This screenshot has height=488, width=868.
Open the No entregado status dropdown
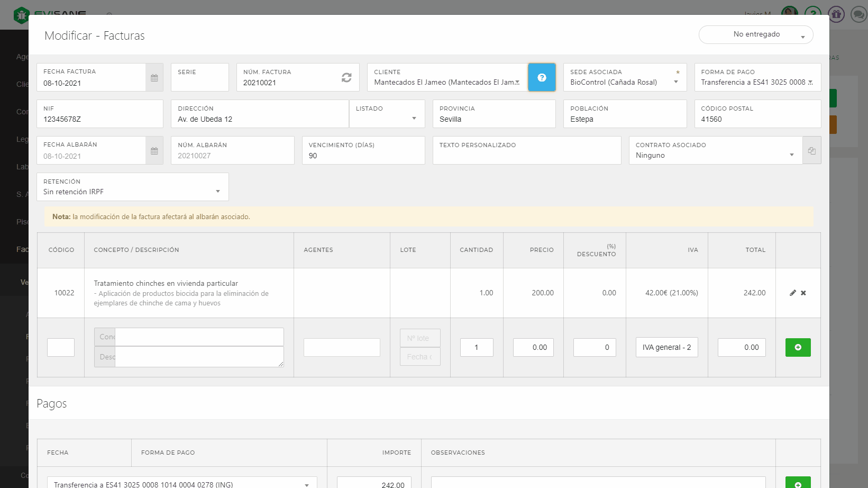coord(756,35)
